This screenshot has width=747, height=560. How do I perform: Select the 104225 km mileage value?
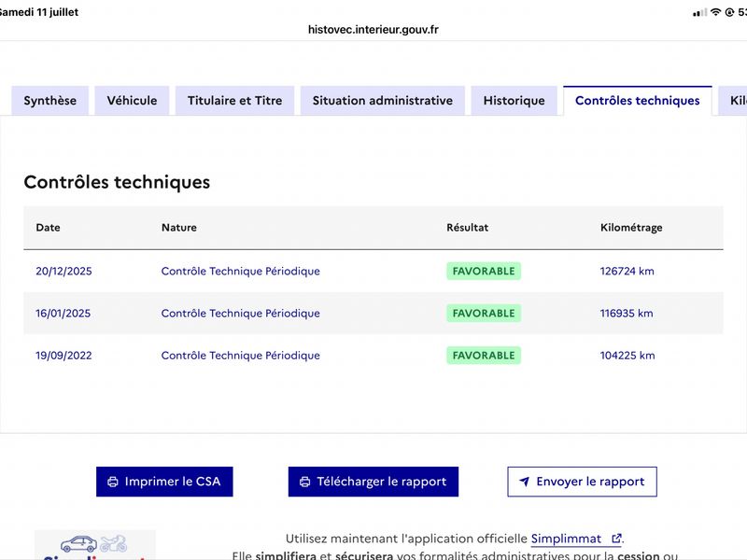click(627, 356)
